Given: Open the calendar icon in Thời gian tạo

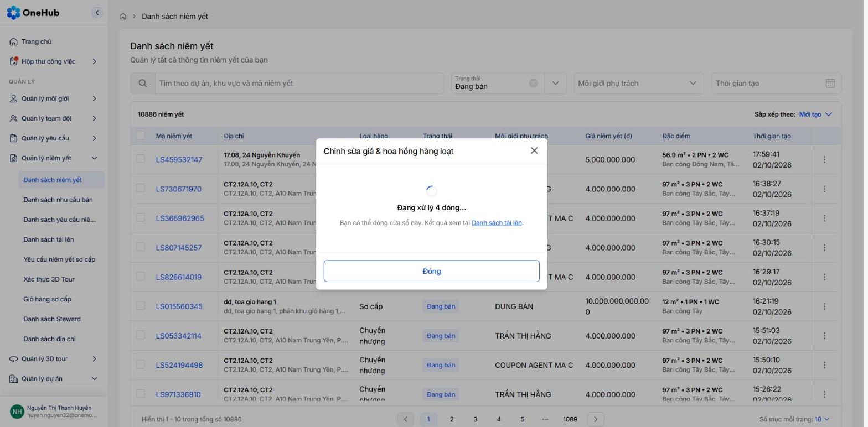Looking at the screenshot, I should tap(830, 84).
